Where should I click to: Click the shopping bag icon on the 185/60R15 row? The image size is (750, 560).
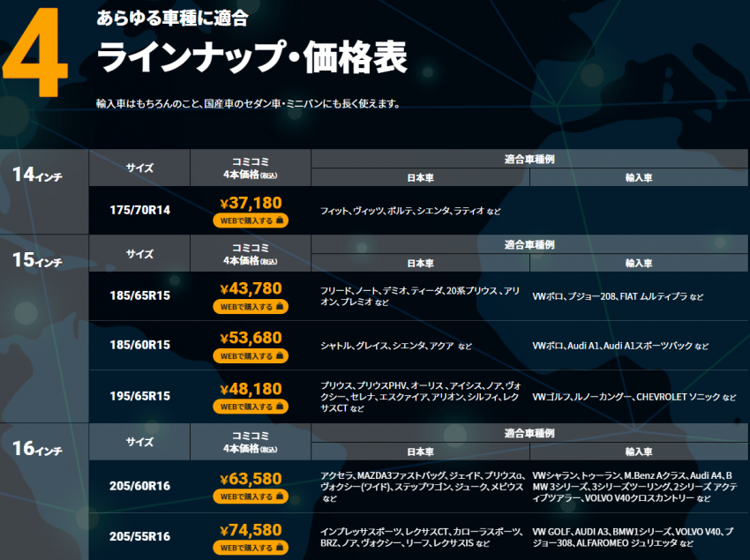[280, 355]
